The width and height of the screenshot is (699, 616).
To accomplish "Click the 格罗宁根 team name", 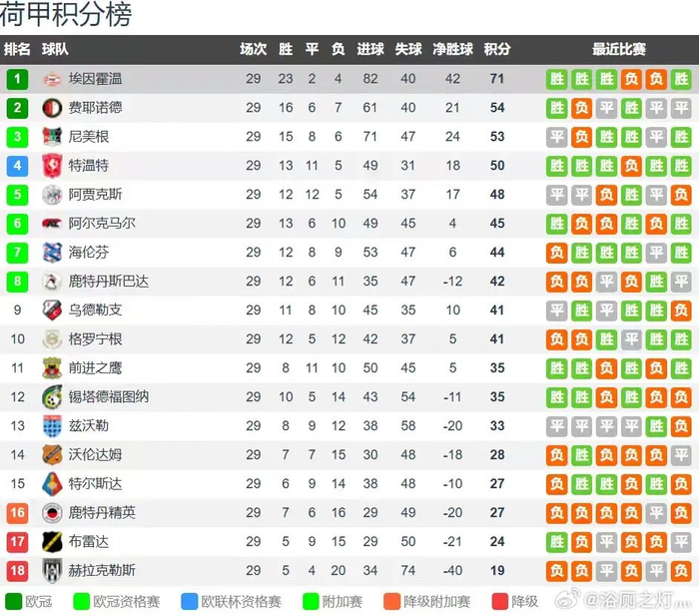I will pos(95,339).
